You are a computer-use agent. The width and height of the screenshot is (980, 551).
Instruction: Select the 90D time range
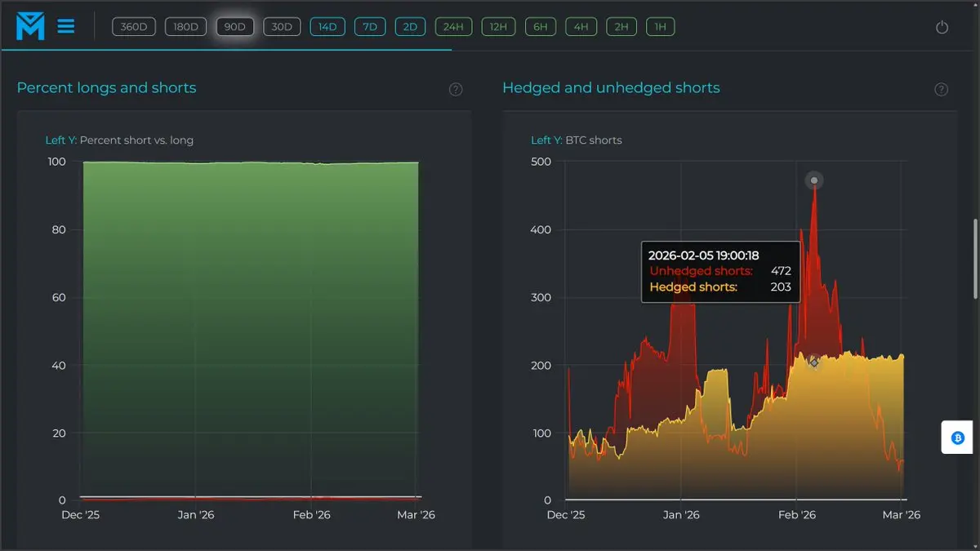tap(234, 27)
